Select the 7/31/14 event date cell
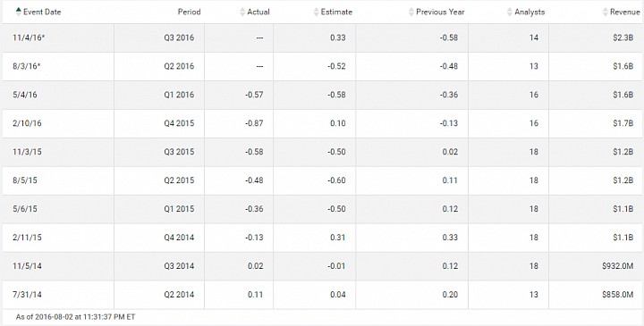 (58, 295)
